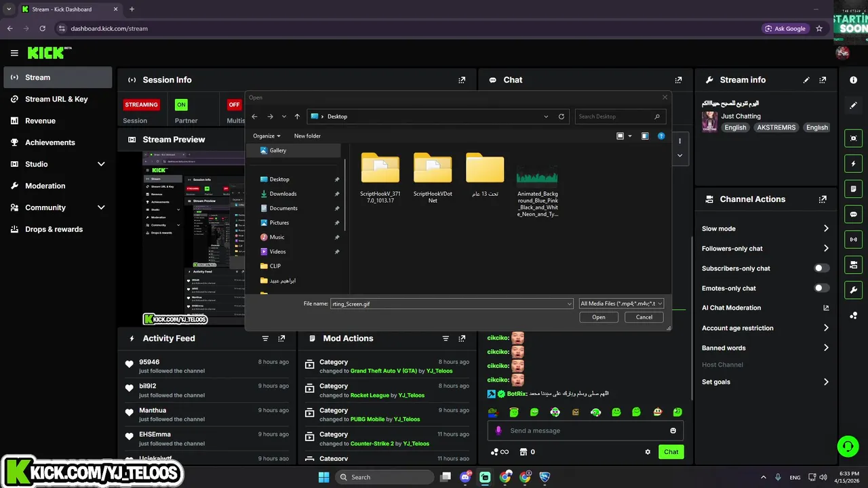Toggle the chat bubble rail icon
The height and width of the screenshot is (488, 868).
[853, 214]
